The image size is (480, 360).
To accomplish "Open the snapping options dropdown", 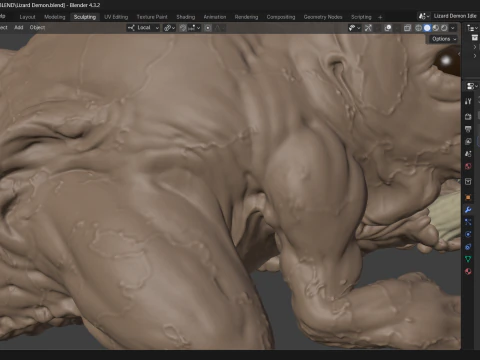I will 194,28.
